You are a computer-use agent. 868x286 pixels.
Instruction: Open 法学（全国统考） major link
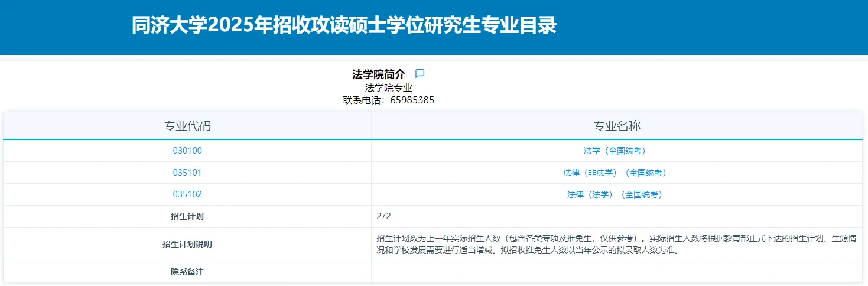615,151
